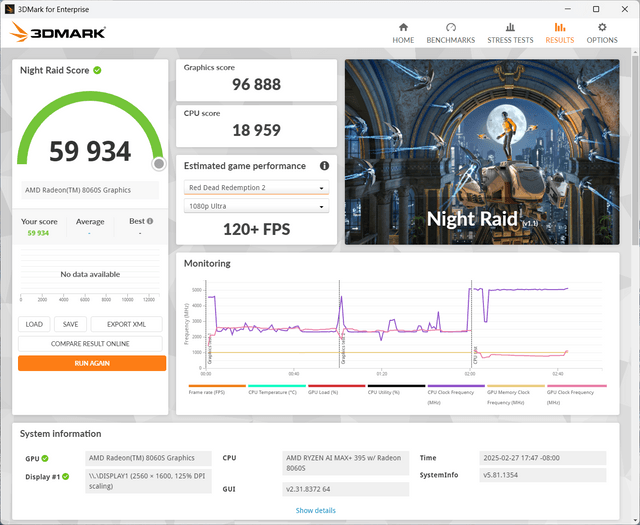Image resolution: width=640 pixels, height=525 pixels.
Task: Click the Benchmarks gauge icon
Action: 451,27
